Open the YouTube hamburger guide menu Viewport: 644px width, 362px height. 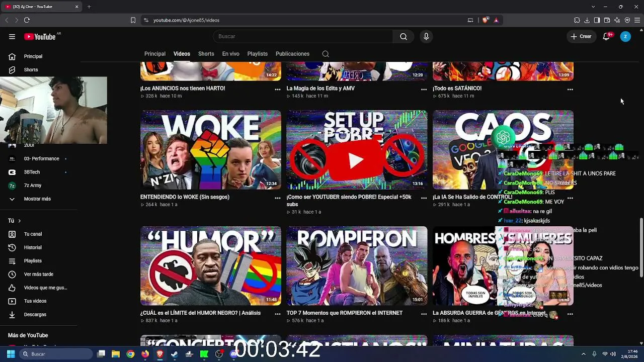click(12, 37)
